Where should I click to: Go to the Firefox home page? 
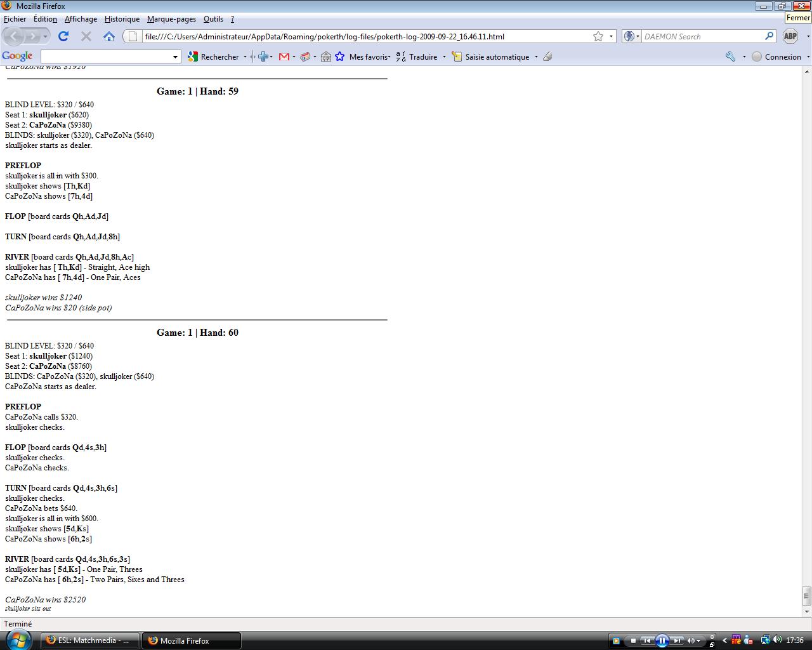coord(109,36)
